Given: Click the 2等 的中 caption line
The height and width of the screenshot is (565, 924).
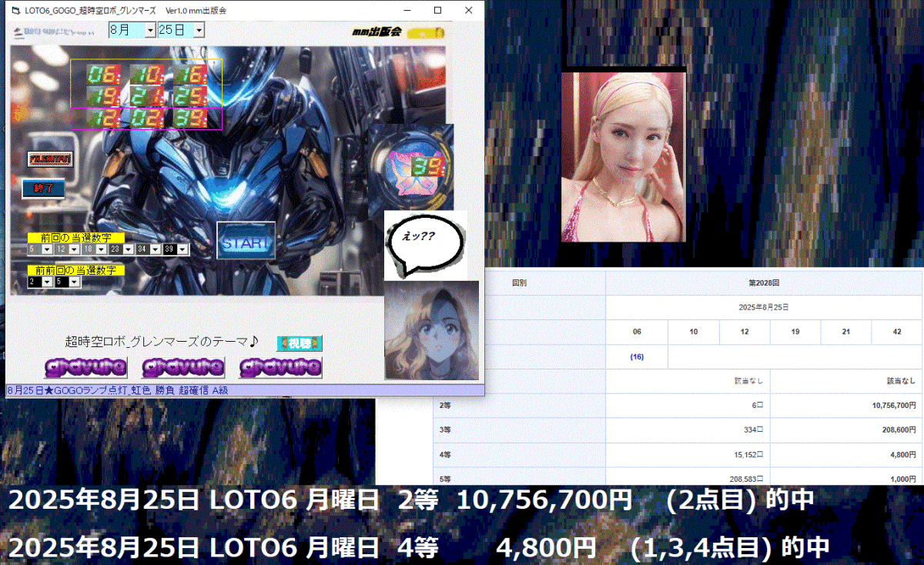Looking at the screenshot, I should coord(411,500).
